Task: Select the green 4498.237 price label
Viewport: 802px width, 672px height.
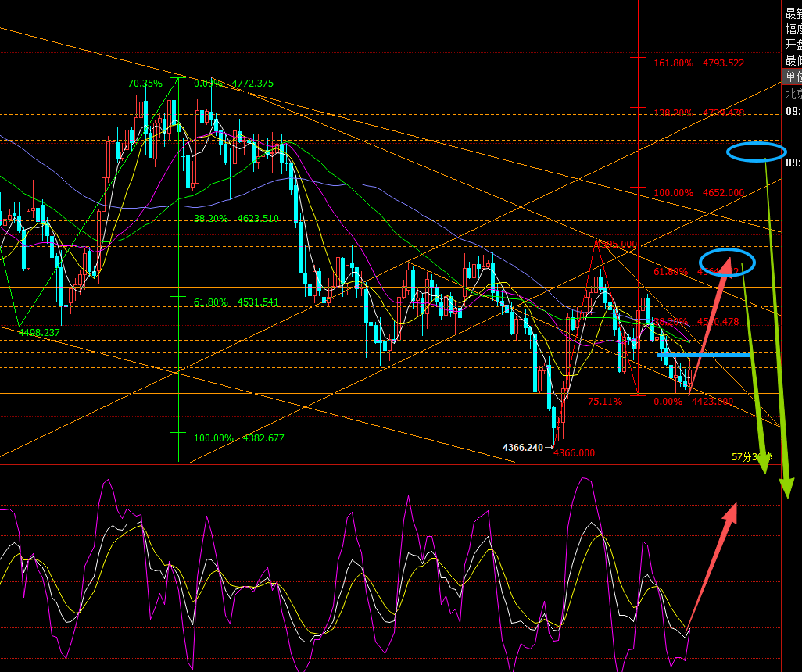Action: click(x=39, y=332)
